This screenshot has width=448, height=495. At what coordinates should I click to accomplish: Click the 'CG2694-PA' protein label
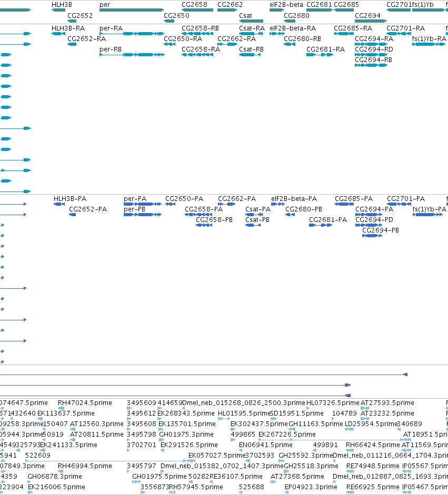374,209
